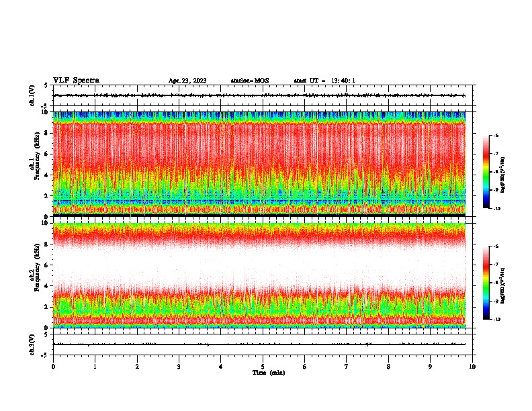532x411 pixels.
Task: Click the "8" tick on the time axis
Action: coord(388,367)
